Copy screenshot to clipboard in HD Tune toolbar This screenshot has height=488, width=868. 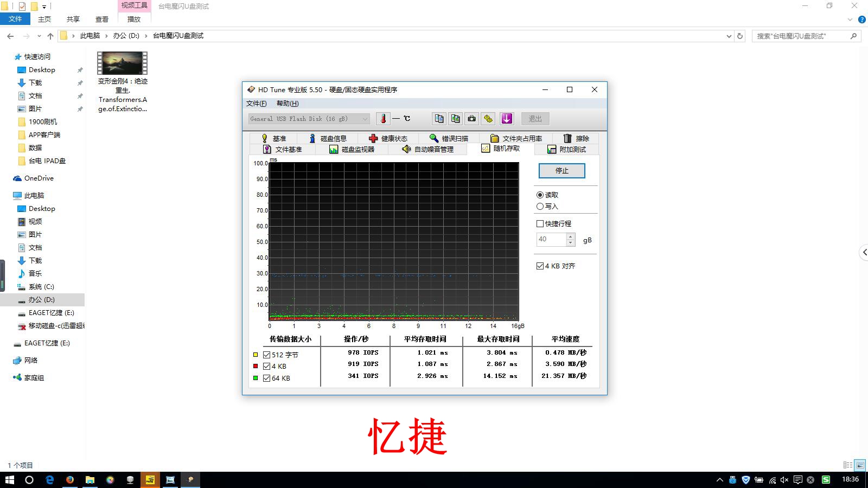click(456, 119)
